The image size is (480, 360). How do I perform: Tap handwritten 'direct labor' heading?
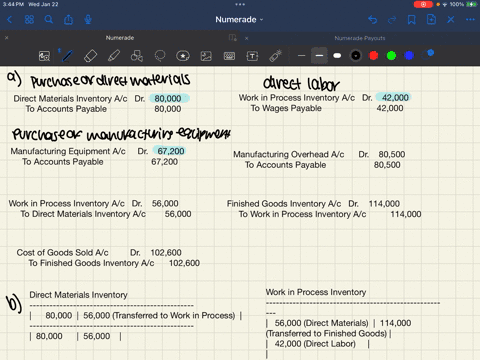(x=301, y=84)
